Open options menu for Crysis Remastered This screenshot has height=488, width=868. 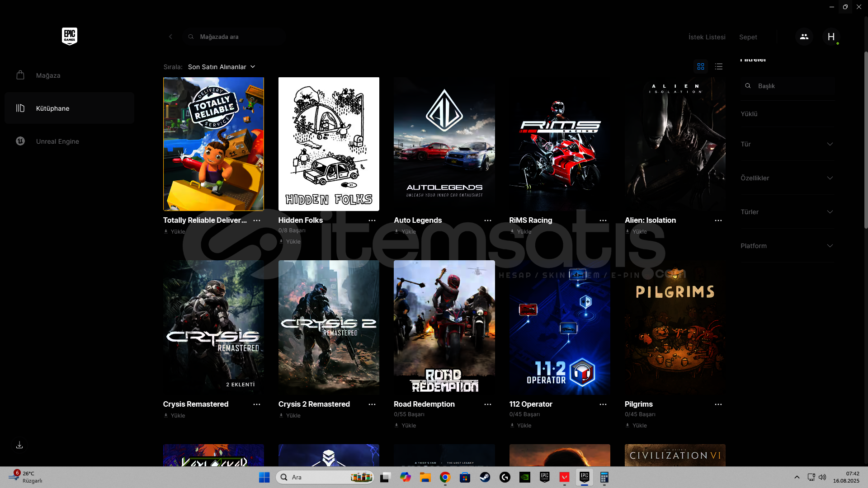coord(257,404)
